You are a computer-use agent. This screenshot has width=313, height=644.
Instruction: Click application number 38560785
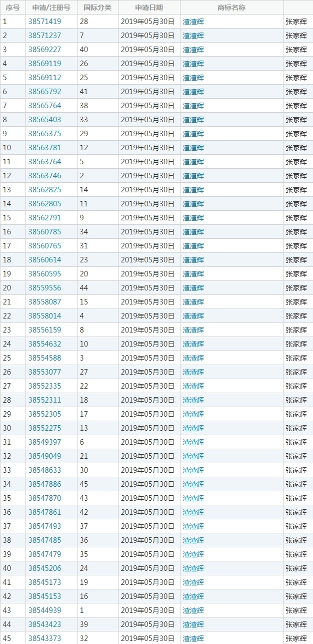pos(44,232)
